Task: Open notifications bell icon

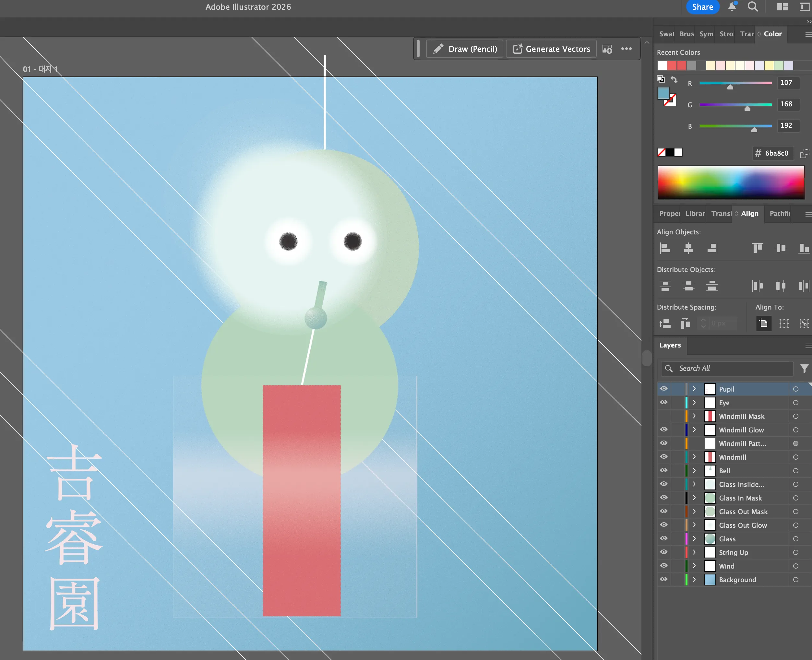Action: coord(732,7)
